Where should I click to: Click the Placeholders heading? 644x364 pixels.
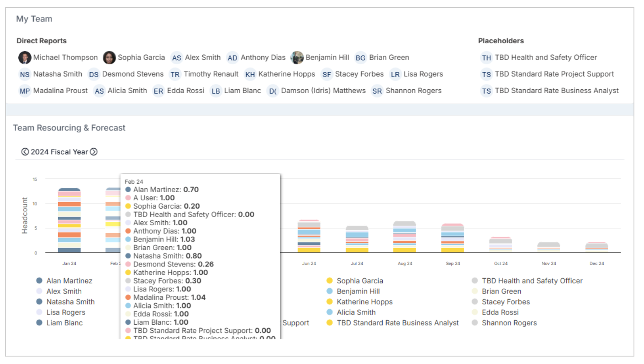click(501, 41)
